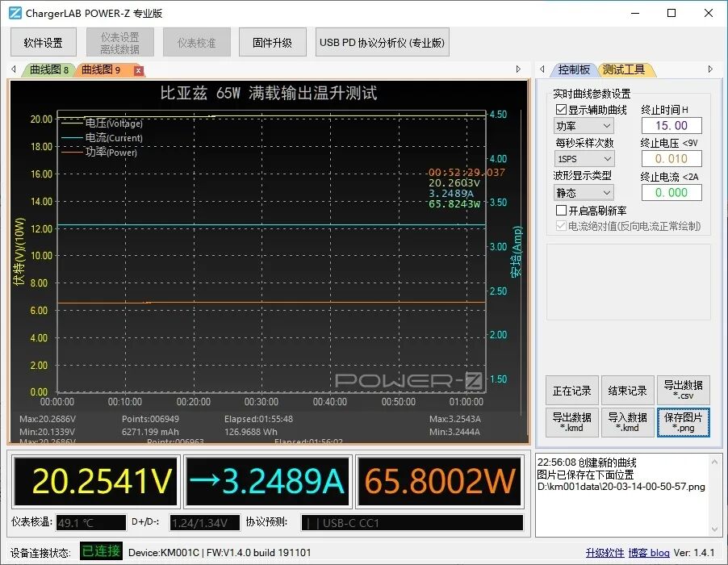Click 导出数据 *.kmd button
The width and height of the screenshot is (728, 565).
(x=572, y=422)
